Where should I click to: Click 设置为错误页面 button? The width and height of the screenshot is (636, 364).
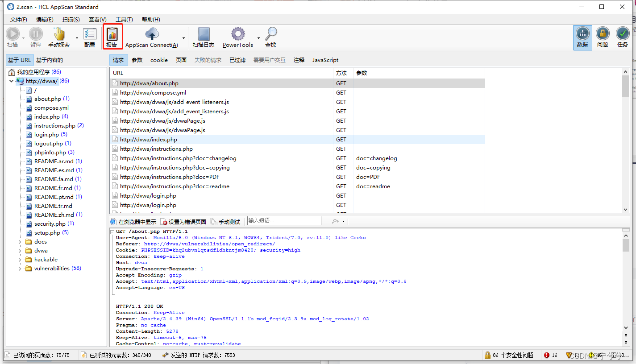pos(183,222)
